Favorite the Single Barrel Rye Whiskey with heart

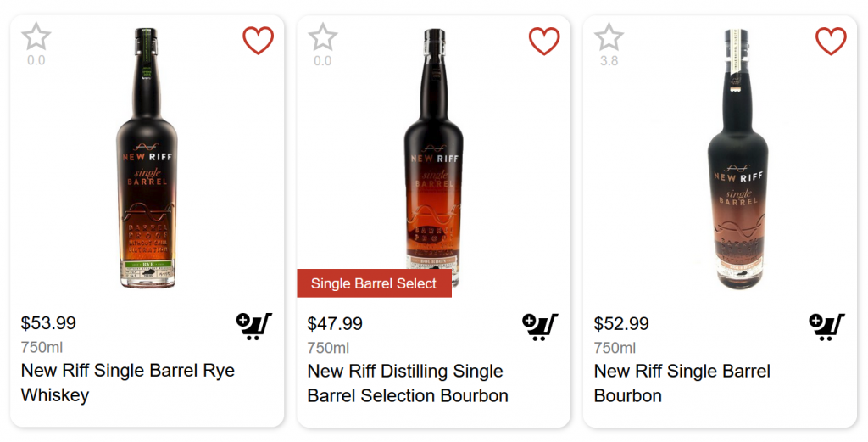click(x=258, y=41)
